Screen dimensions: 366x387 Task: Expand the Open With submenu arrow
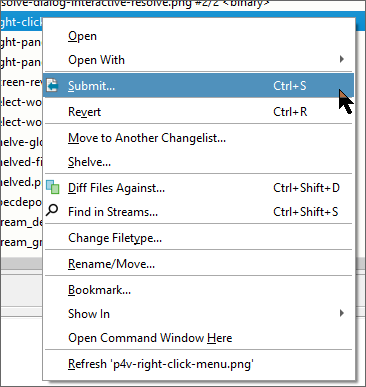342,59
